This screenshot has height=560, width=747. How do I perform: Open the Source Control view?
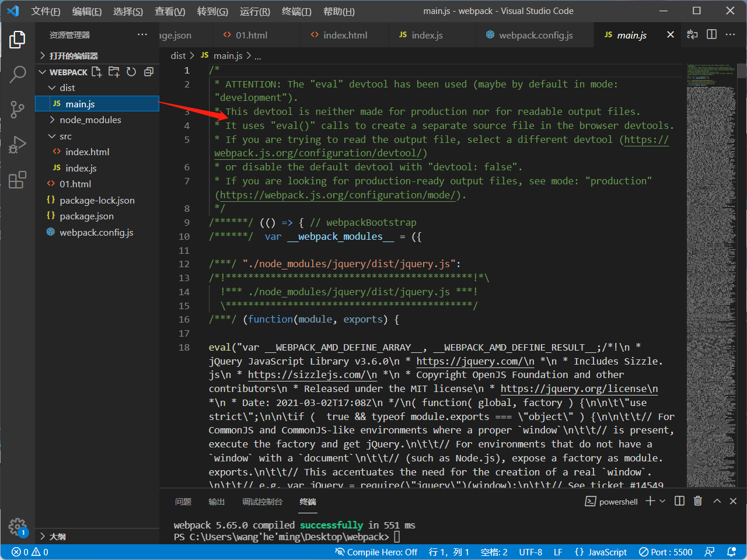pos(18,109)
